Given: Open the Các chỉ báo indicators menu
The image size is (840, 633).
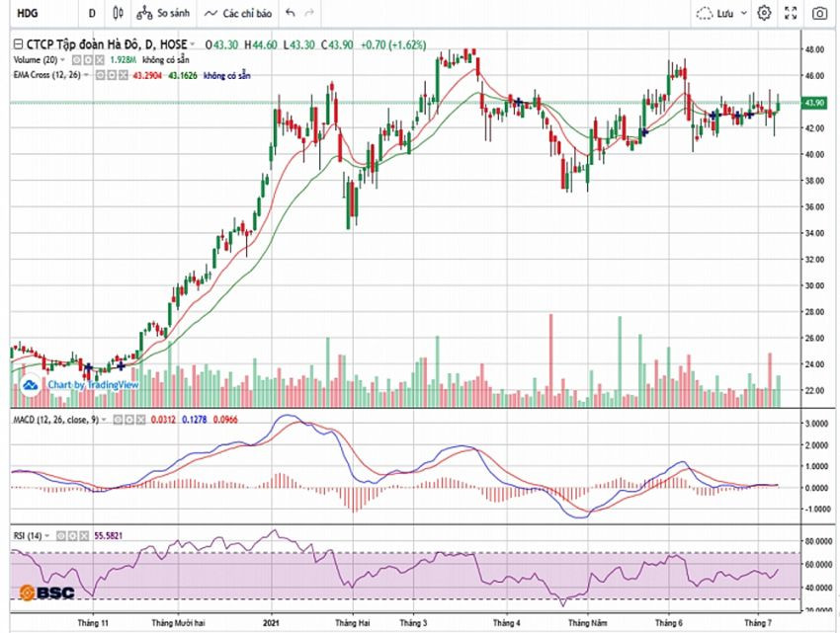Looking at the screenshot, I should 238,13.
